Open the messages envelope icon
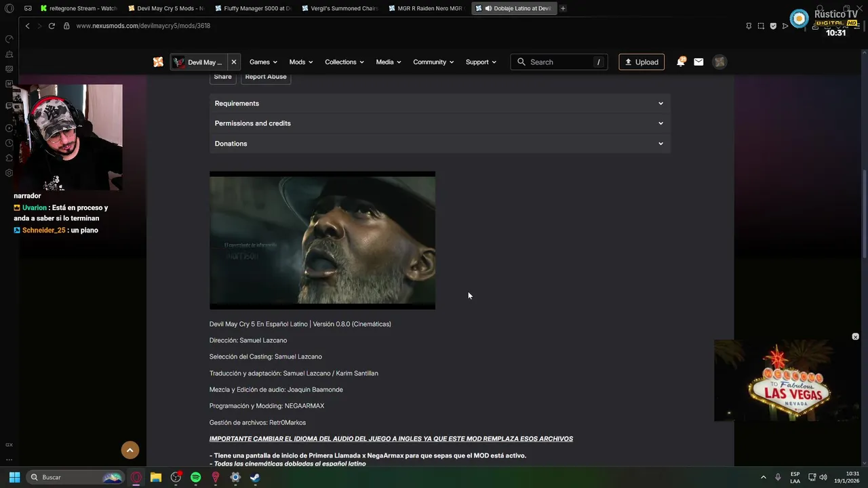Screen dimensions: 868x488 [x=698, y=62]
